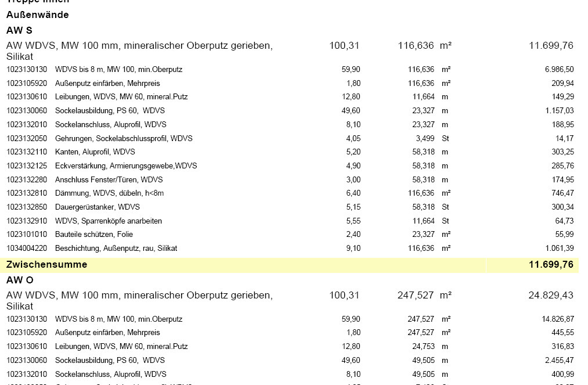Viewport: 588px width, 385px height.
Task: Select the amount '746,47'
Action: (562, 193)
